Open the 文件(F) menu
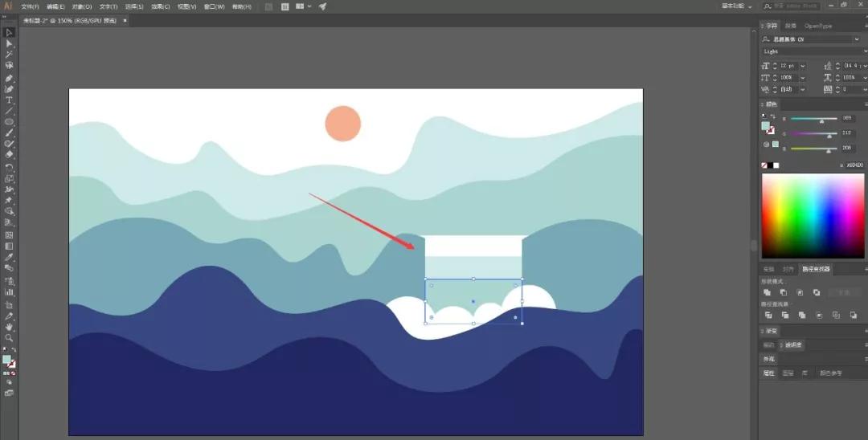The height and width of the screenshot is (440, 868). tap(31, 6)
